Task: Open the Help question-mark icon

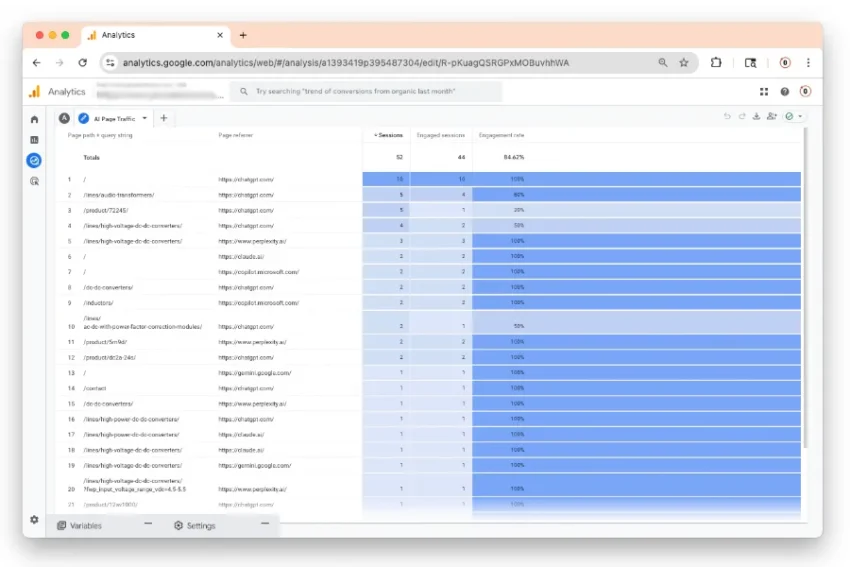Action: click(x=784, y=92)
